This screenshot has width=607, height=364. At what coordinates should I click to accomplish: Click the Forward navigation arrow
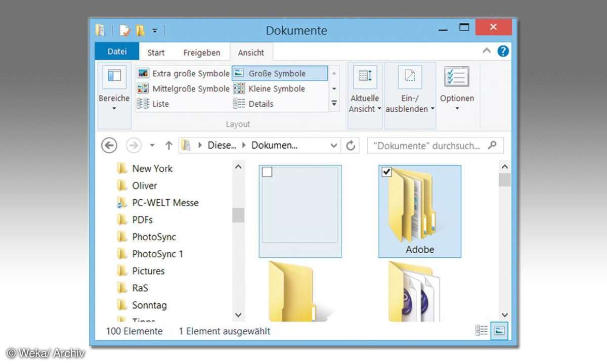pyautogui.click(x=134, y=146)
